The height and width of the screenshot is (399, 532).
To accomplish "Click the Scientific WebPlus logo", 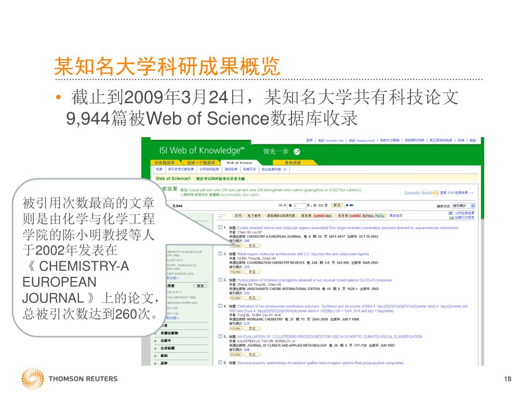I will click(x=421, y=193).
